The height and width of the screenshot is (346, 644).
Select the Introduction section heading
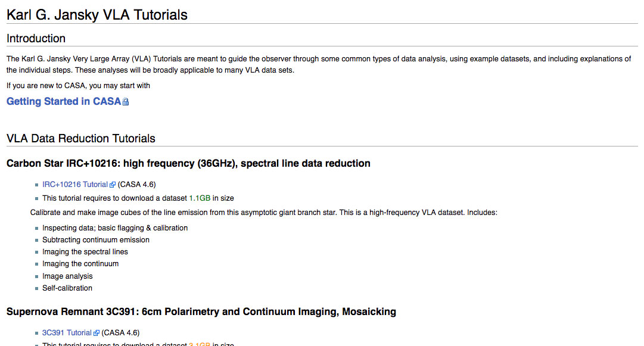tap(36, 39)
